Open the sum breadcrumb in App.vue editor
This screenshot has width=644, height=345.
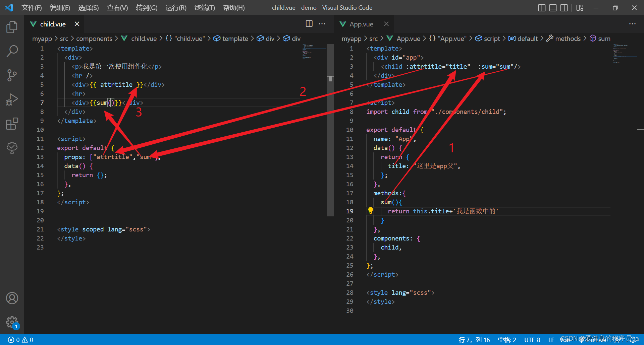point(600,39)
